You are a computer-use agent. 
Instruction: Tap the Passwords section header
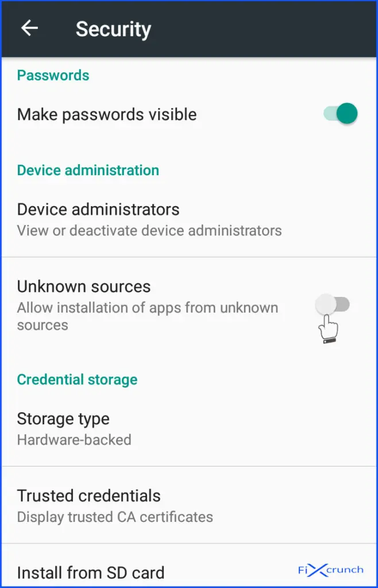pyautogui.click(x=53, y=75)
